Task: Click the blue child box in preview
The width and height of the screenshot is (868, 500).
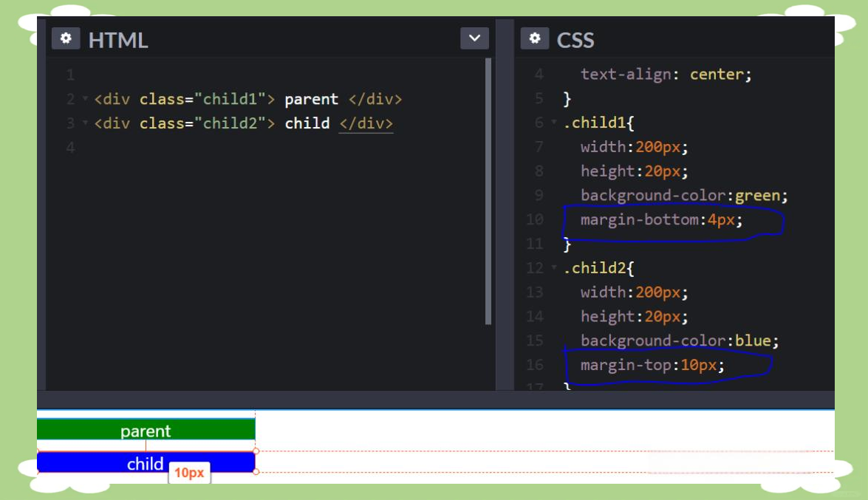Action: pyautogui.click(x=146, y=462)
